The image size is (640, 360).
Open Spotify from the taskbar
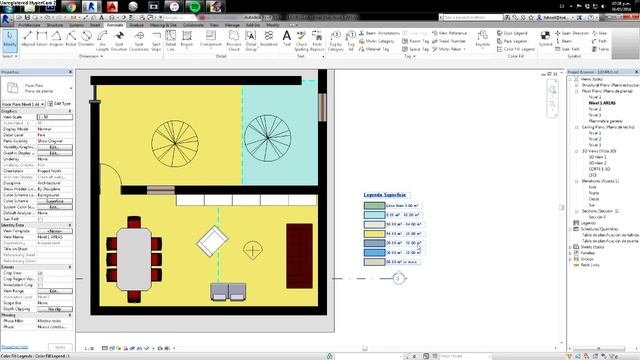coord(195,6)
